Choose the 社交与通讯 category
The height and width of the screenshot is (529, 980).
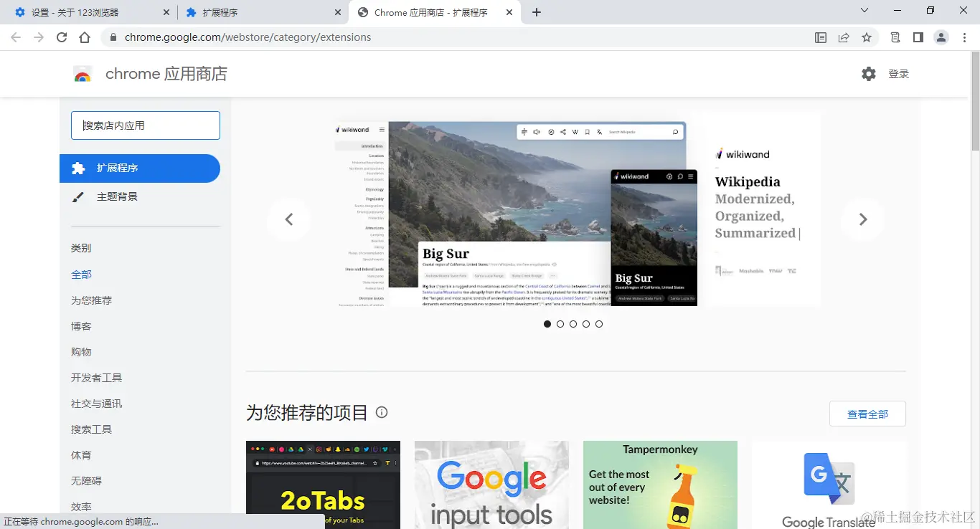tap(96, 404)
